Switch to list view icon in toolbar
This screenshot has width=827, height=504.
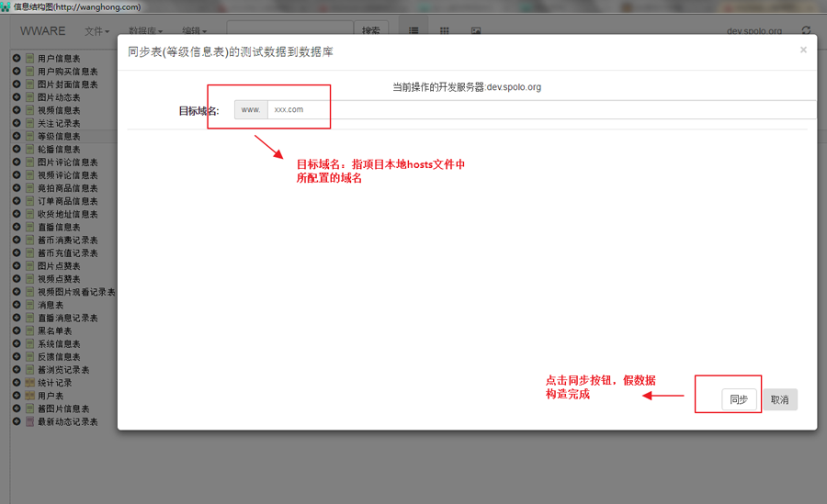[413, 30]
